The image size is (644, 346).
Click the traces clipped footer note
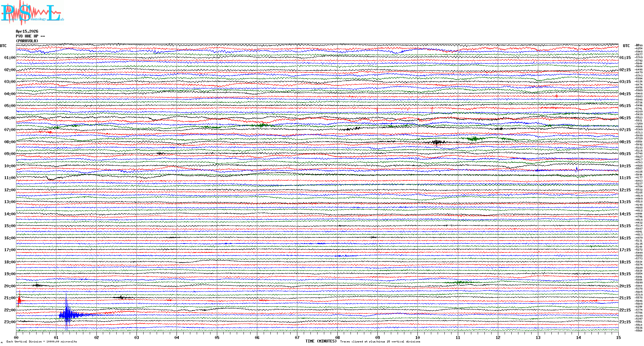tap(380, 342)
